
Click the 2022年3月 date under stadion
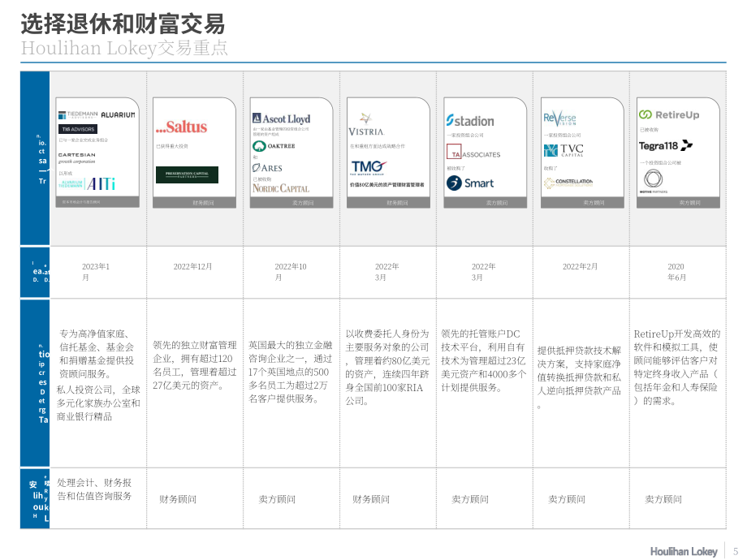point(484,272)
